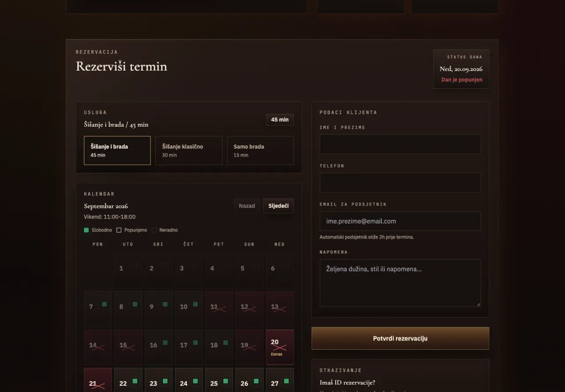Screen dimensions: 565x392
Task: Select September 8 in the calendar
Action: 128,309
